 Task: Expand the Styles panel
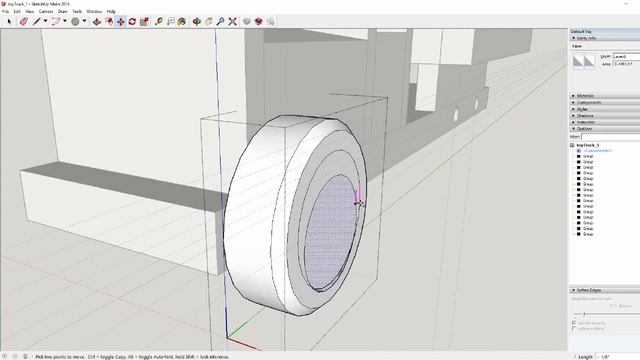(x=573, y=109)
